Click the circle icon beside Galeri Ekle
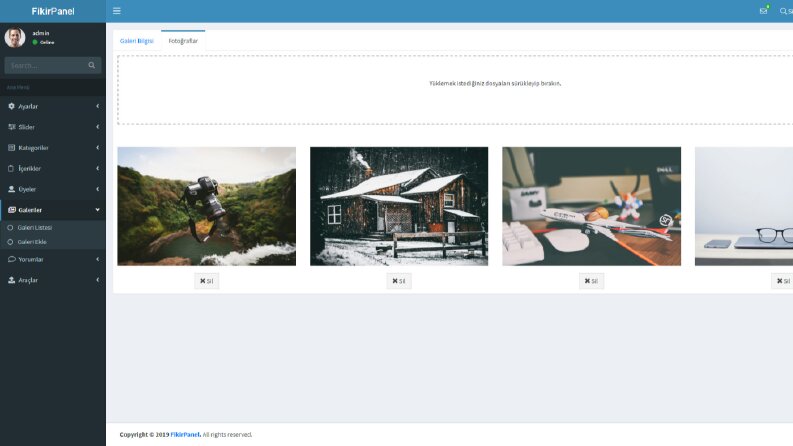The height and width of the screenshot is (446, 793). coord(10,242)
